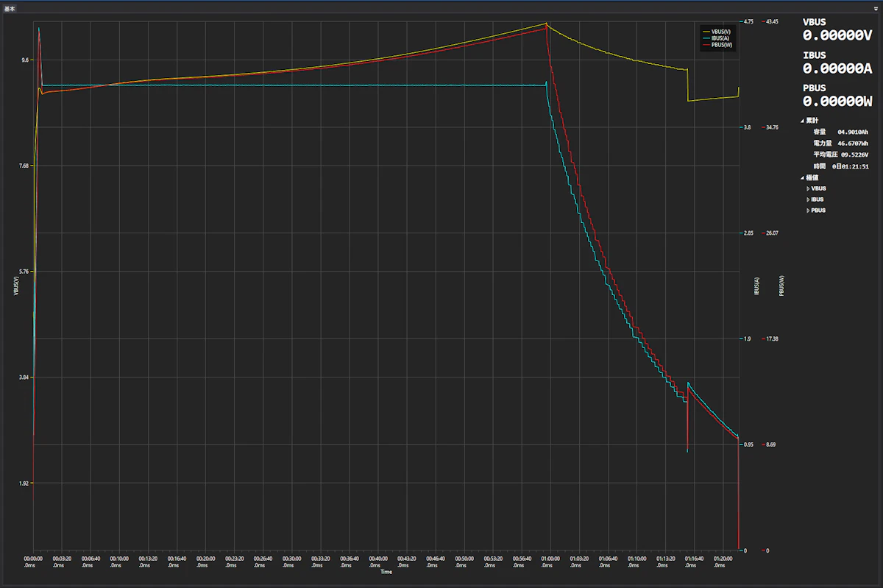Screen dimensions: 883x588
Task: Expand the VBUS item under 極値
Action: coord(808,188)
